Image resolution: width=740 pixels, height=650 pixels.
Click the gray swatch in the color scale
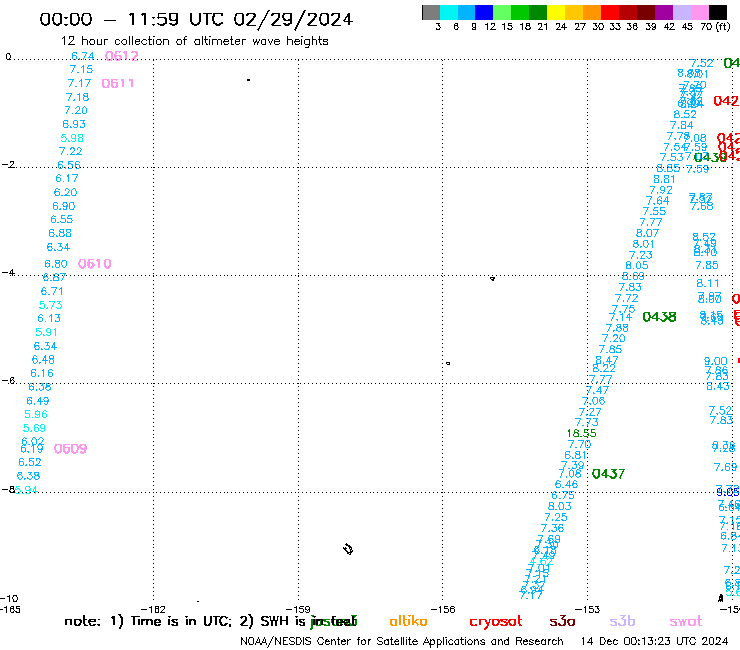pyautogui.click(x=431, y=12)
